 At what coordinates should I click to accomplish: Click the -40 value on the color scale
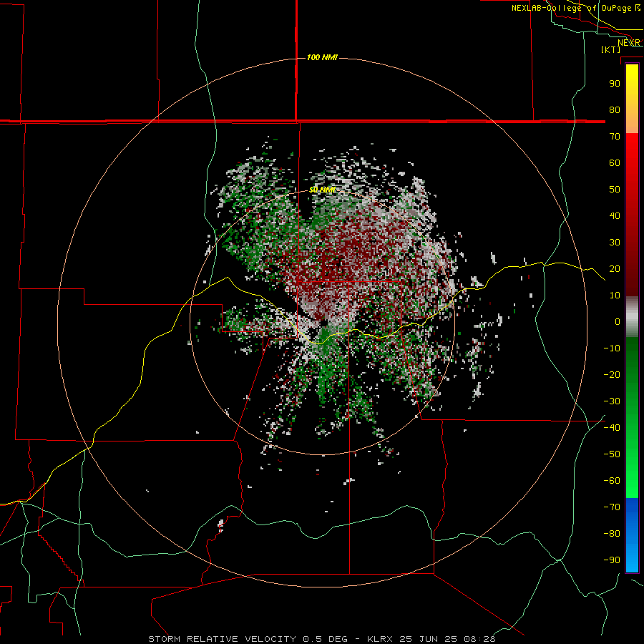point(612,428)
